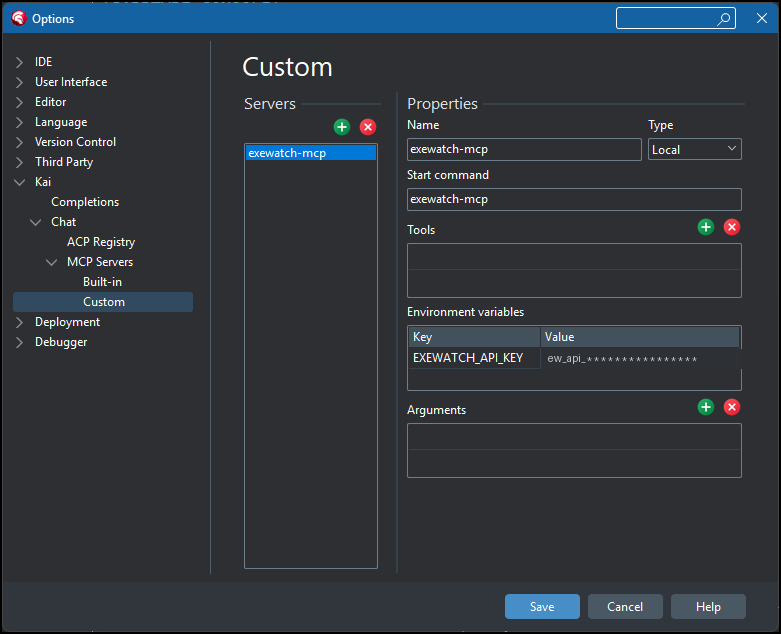
Task: Click the EXEWATCH_API_KEY key cell
Action: click(x=475, y=358)
